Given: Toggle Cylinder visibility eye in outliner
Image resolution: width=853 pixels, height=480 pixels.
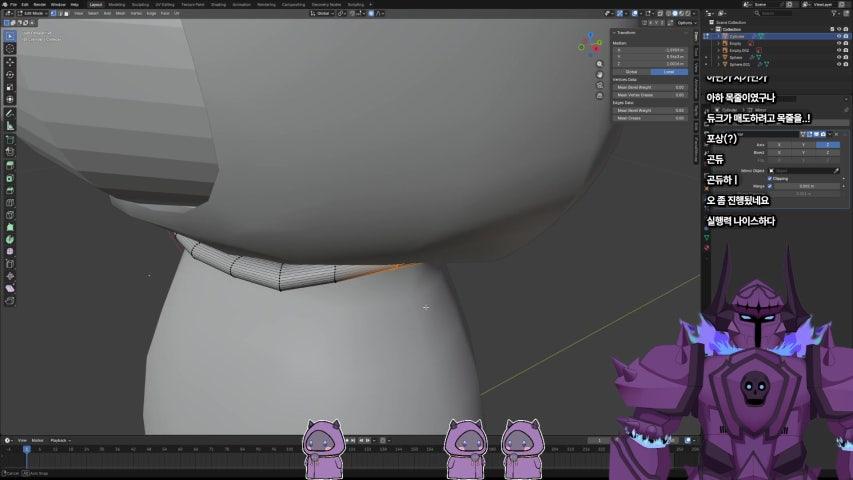Looking at the screenshot, I should click(838, 36).
